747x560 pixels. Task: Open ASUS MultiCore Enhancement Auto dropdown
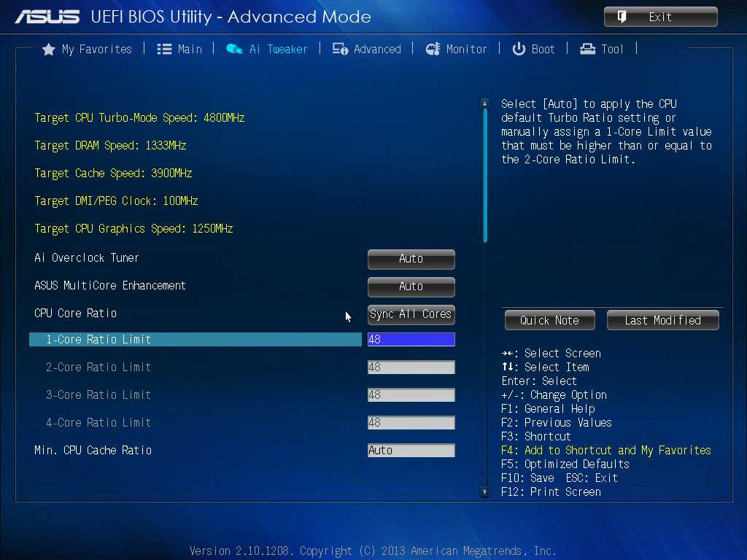(x=411, y=287)
